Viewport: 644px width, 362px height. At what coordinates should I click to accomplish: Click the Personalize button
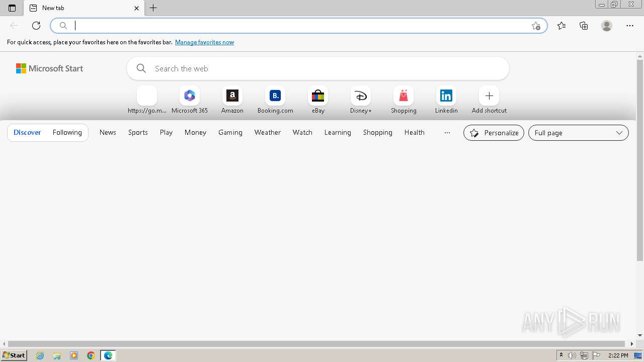coord(494,133)
